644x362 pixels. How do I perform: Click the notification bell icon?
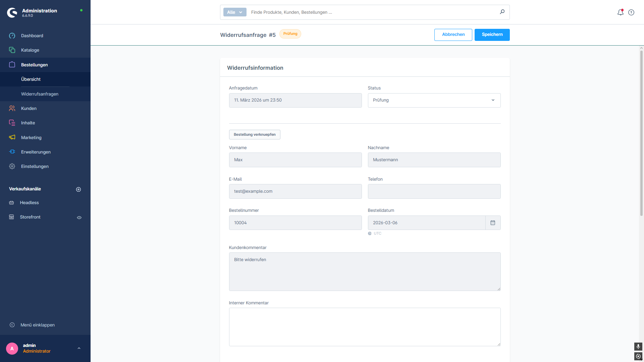coord(620,12)
